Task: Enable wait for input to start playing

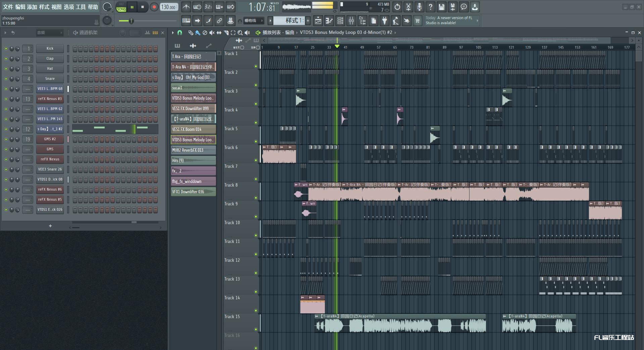Action: (197, 7)
